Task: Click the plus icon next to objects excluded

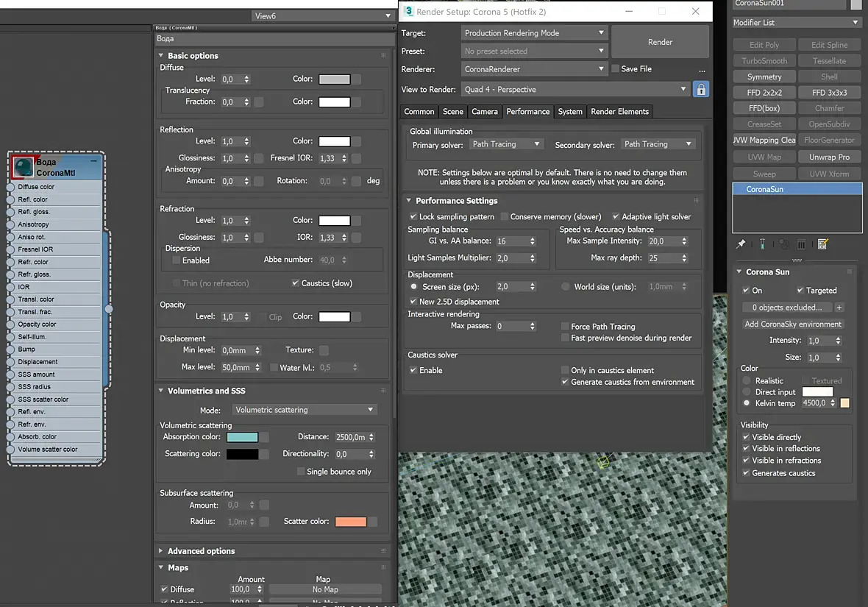Action: click(x=839, y=308)
